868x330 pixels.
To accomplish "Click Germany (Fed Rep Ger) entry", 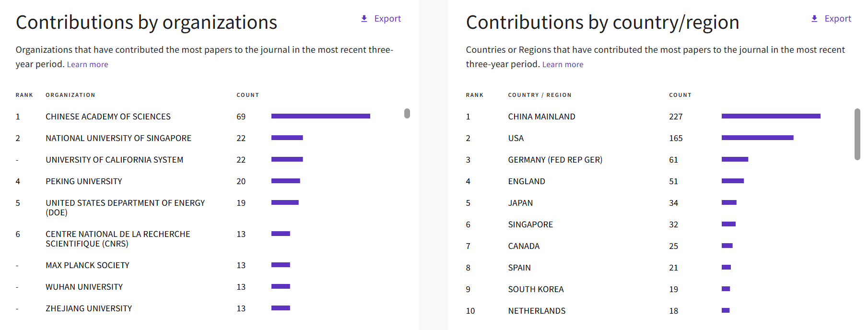I will 555,160.
